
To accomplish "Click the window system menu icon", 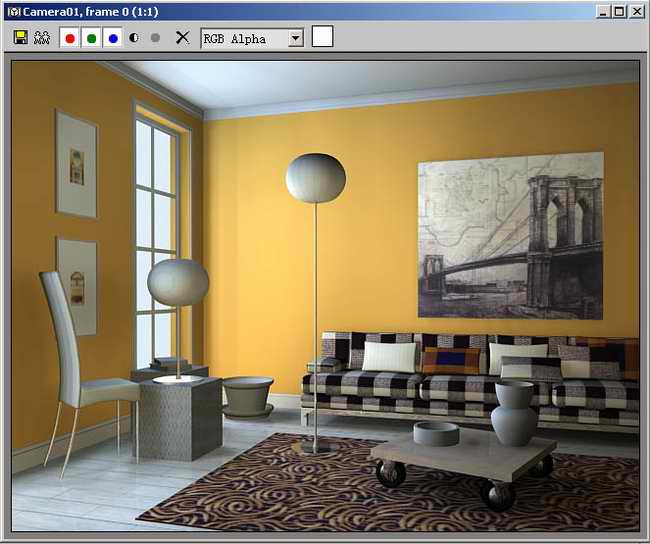I will tap(13, 12).
